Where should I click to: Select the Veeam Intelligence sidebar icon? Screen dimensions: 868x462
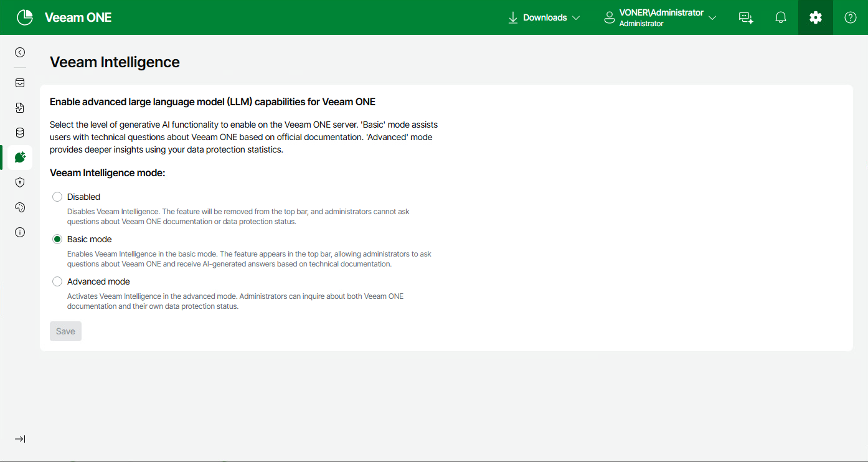tap(20, 158)
